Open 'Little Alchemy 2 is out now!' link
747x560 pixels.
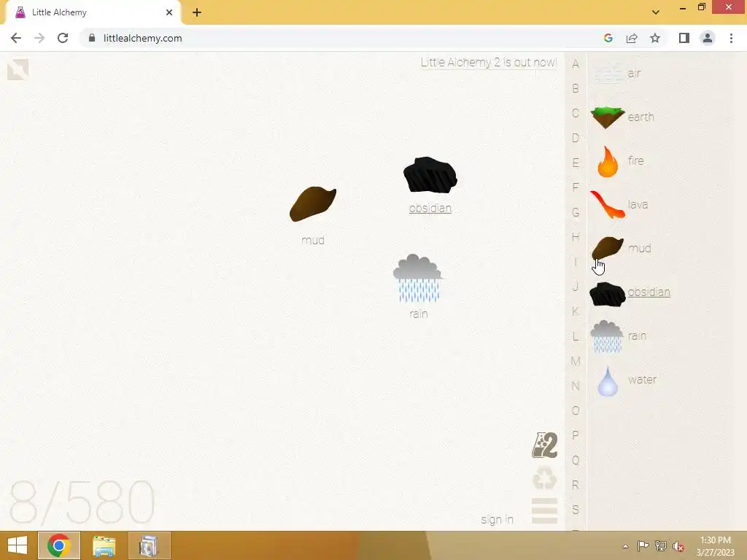click(x=489, y=63)
